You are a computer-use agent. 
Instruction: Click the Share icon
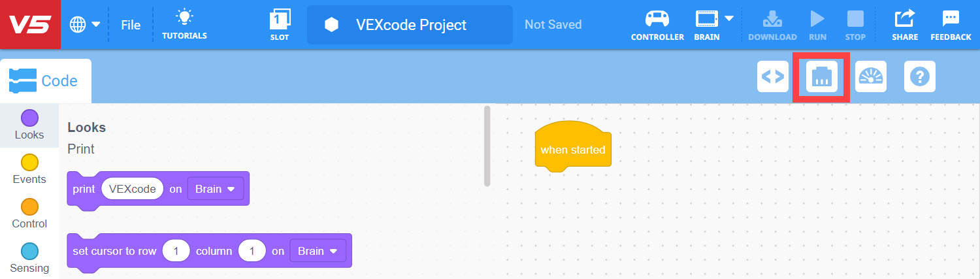pyautogui.click(x=905, y=24)
